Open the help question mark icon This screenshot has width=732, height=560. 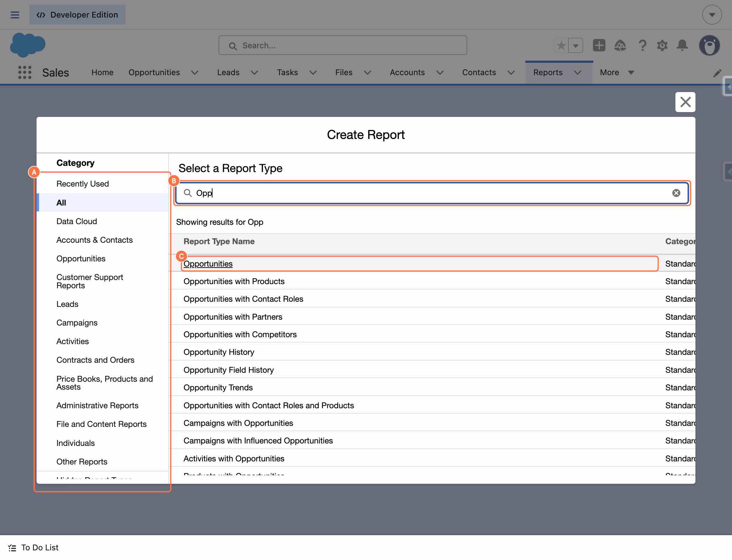point(642,45)
